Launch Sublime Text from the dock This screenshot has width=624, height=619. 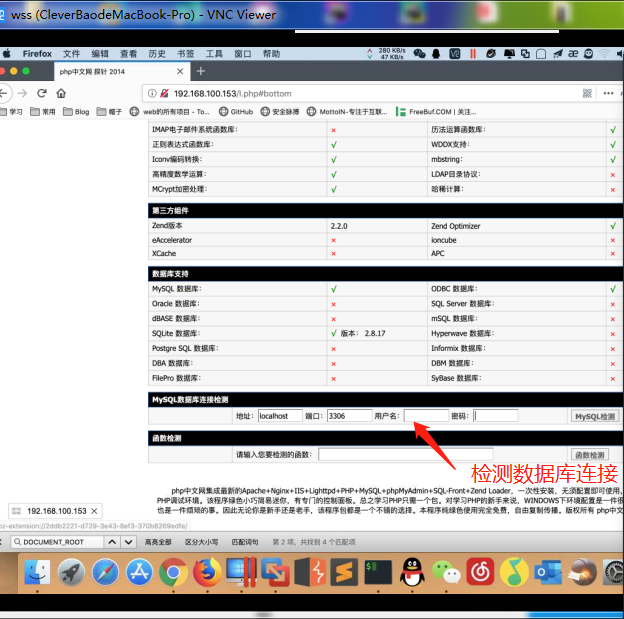[x=343, y=572]
